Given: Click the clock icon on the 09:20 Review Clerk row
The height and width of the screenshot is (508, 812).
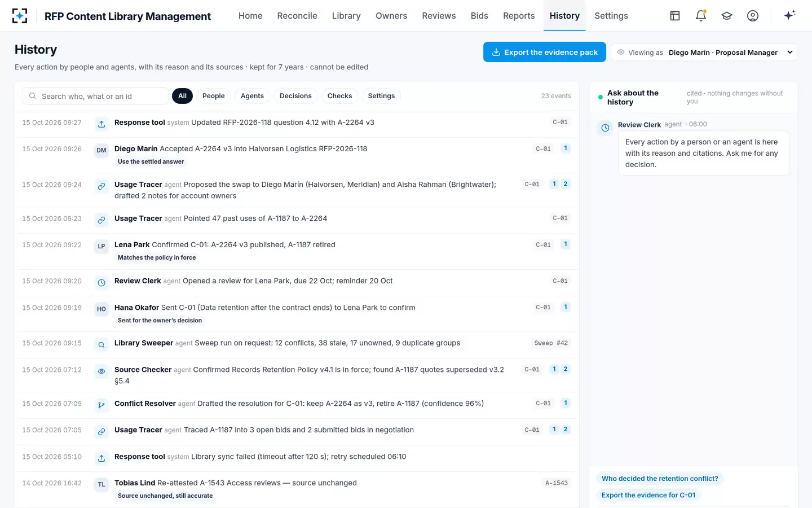Looking at the screenshot, I should point(101,283).
